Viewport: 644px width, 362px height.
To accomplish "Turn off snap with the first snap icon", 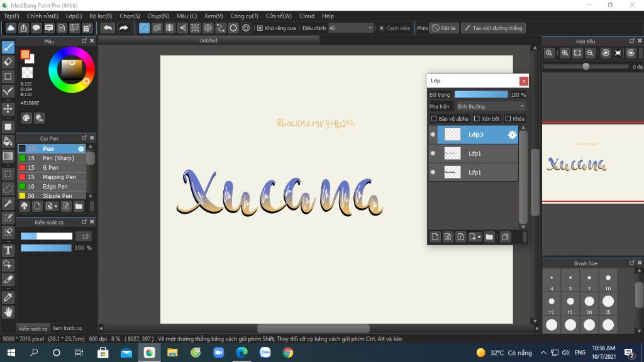I will pos(144,28).
